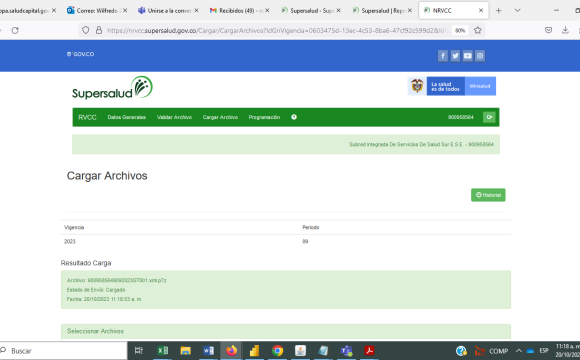
Task: Expand the list all tabs chevron
Action: (517, 10)
